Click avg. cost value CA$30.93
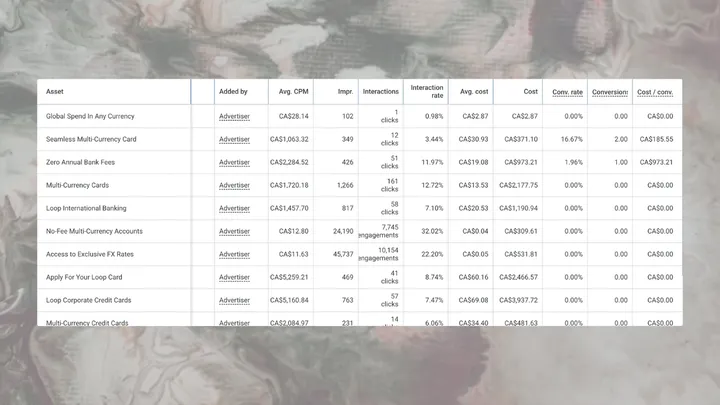 [473, 139]
